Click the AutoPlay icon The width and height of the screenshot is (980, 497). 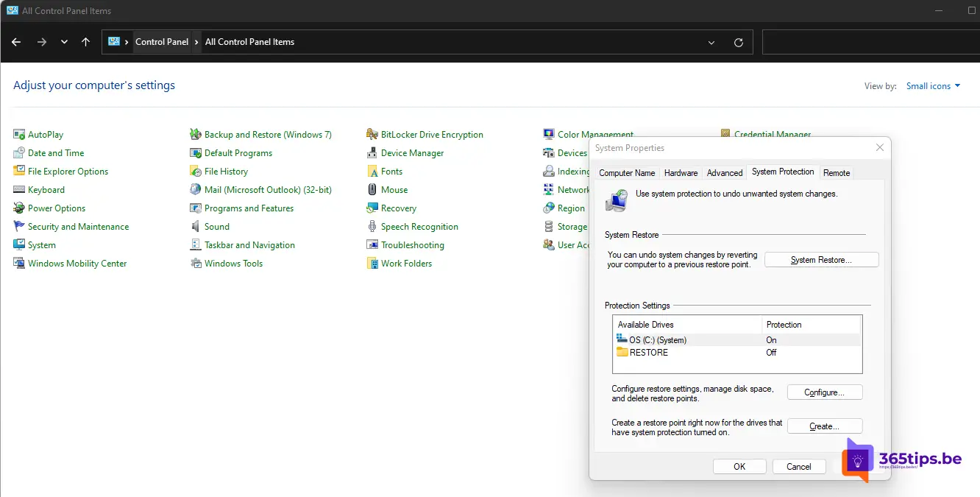click(x=19, y=135)
